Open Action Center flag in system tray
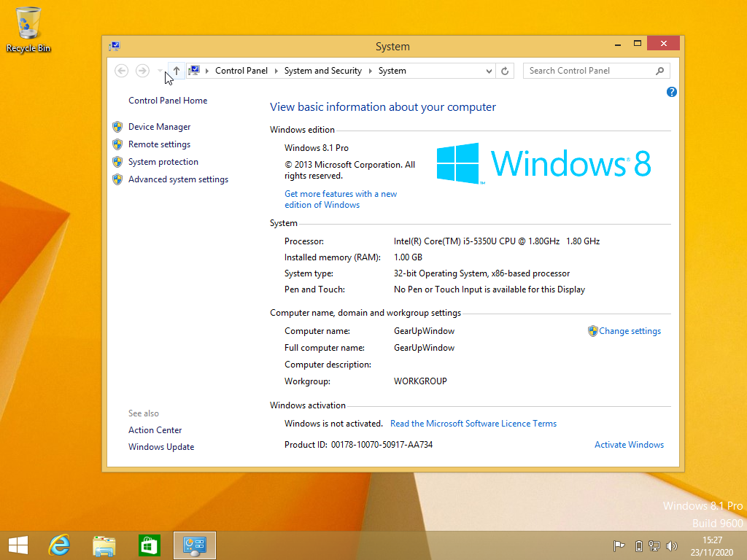Viewport: 747px width, 560px height. (x=619, y=545)
